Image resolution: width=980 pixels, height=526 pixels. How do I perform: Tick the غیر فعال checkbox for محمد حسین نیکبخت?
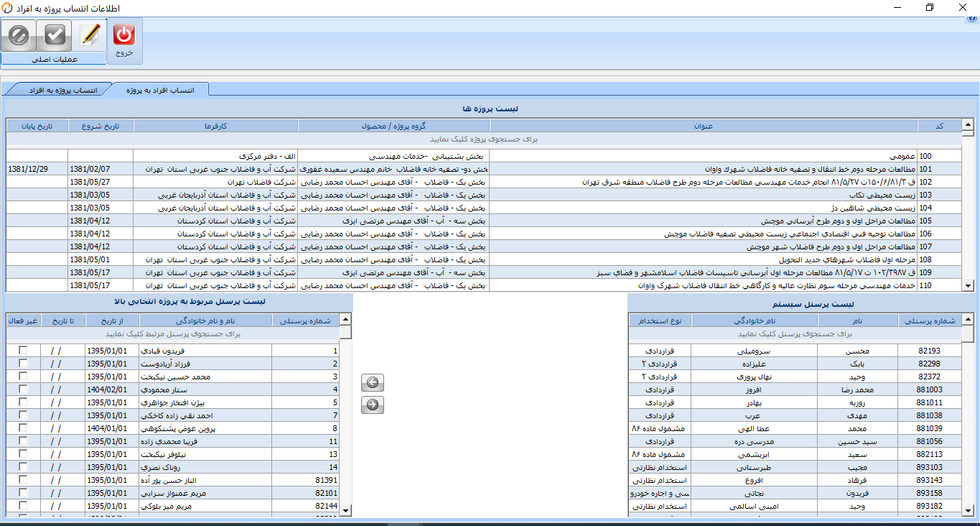coord(24,377)
